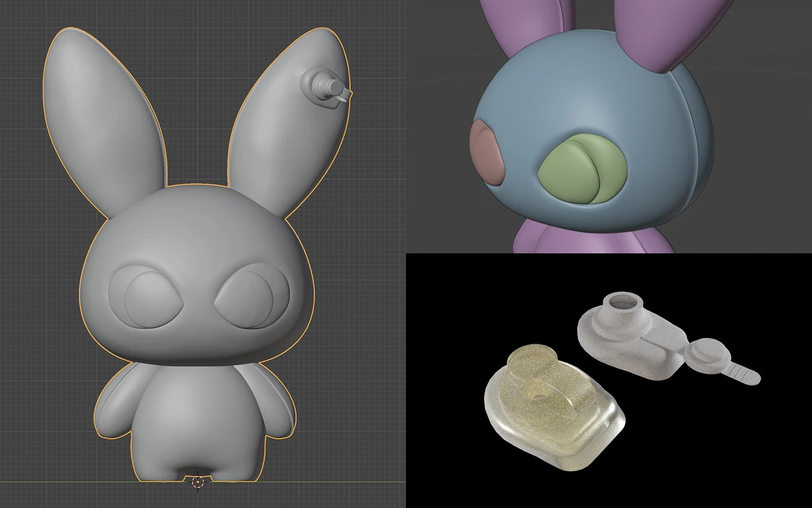This screenshot has width=812, height=508.
Task: Click the translucent yellow valve base render
Action: (555, 407)
